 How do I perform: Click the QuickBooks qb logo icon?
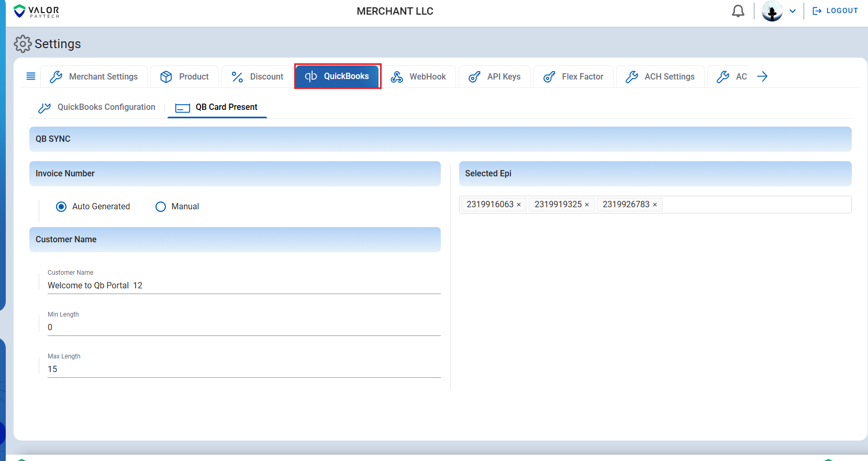pyautogui.click(x=311, y=76)
